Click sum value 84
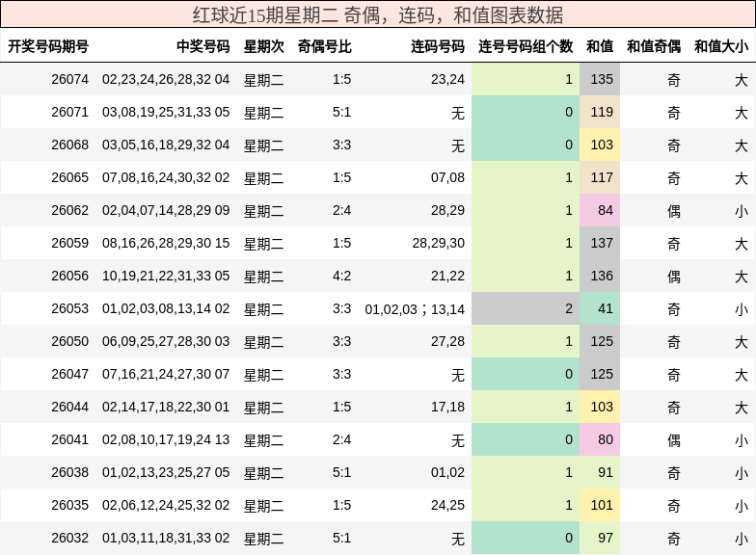This screenshot has height=555, width=756. pos(606,210)
